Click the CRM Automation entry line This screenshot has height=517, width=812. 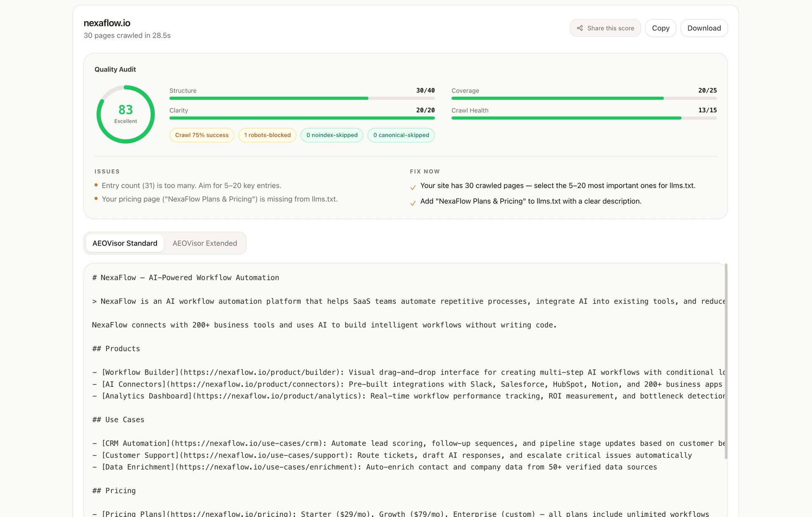[x=409, y=443]
